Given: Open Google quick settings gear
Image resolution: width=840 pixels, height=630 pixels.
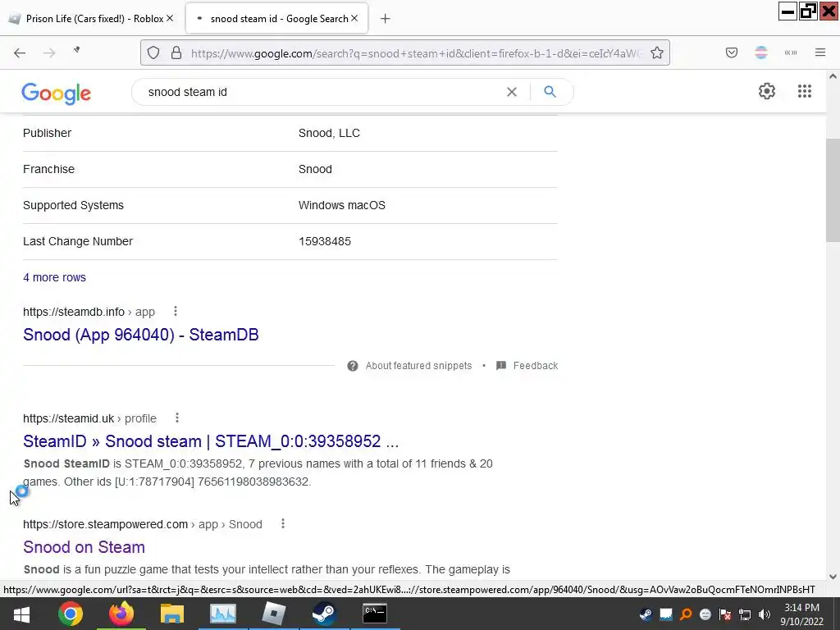Looking at the screenshot, I should 767,91.
